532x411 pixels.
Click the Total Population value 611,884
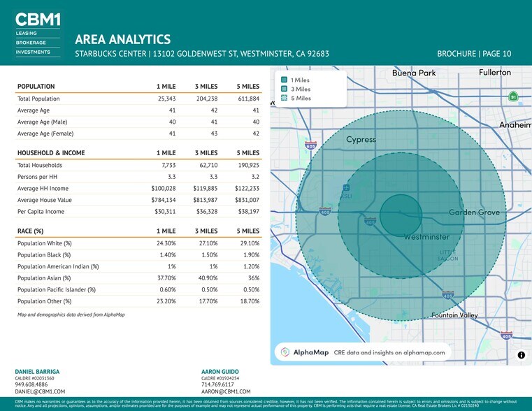[x=249, y=99]
